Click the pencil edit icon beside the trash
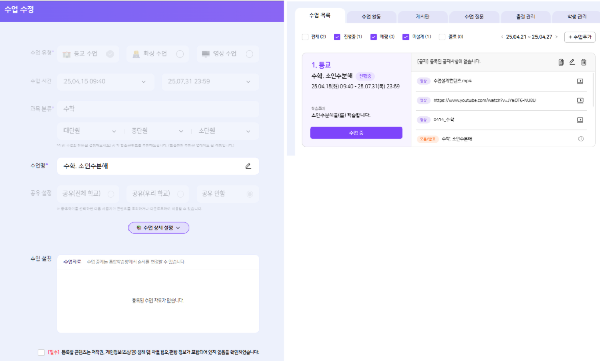Viewport: 600px width, 364px height. pos(572,62)
